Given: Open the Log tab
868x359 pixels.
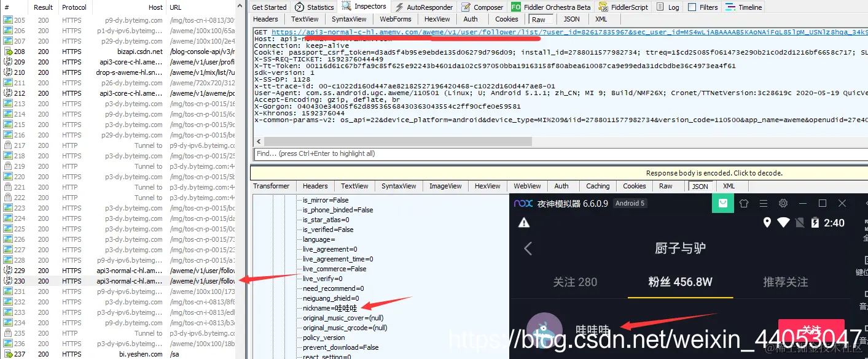Looking at the screenshot, I should [668, 7].
